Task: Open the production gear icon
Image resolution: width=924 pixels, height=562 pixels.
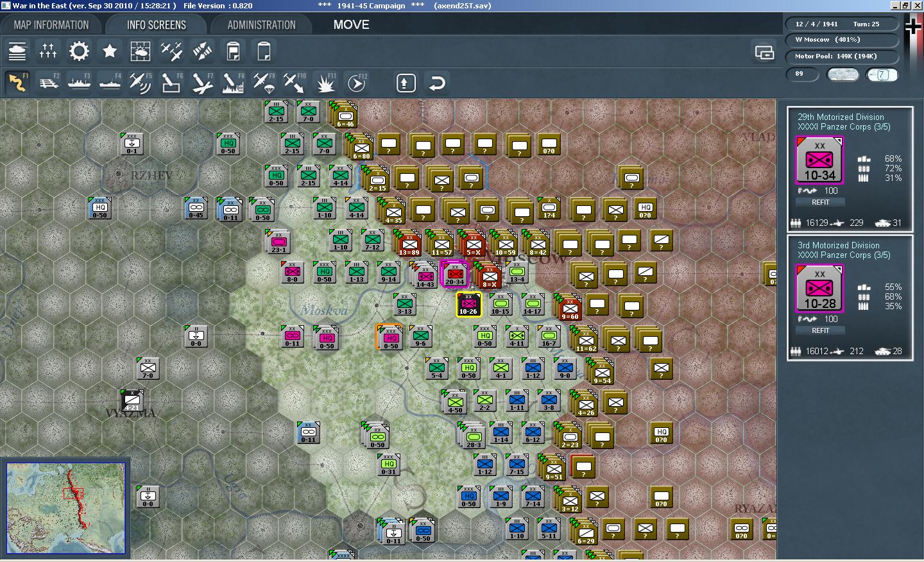Action: tap(79, 51)
